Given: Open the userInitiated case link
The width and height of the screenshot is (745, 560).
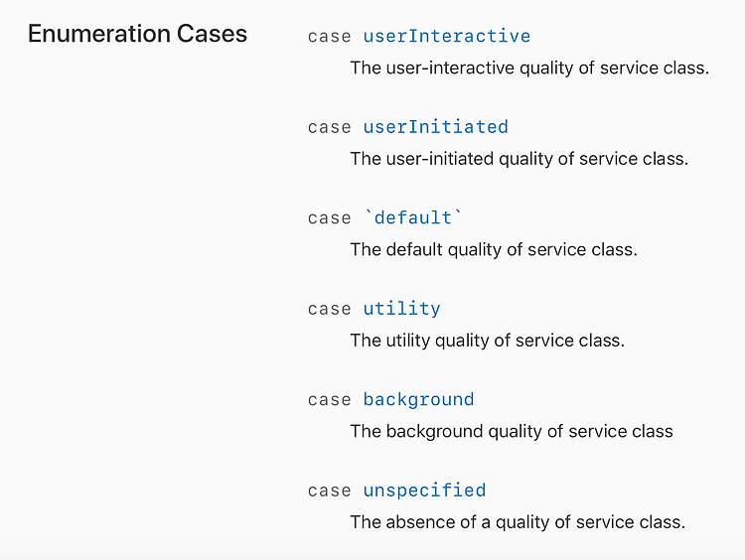Looking at the screenshot, I should (x=436, y=127).
